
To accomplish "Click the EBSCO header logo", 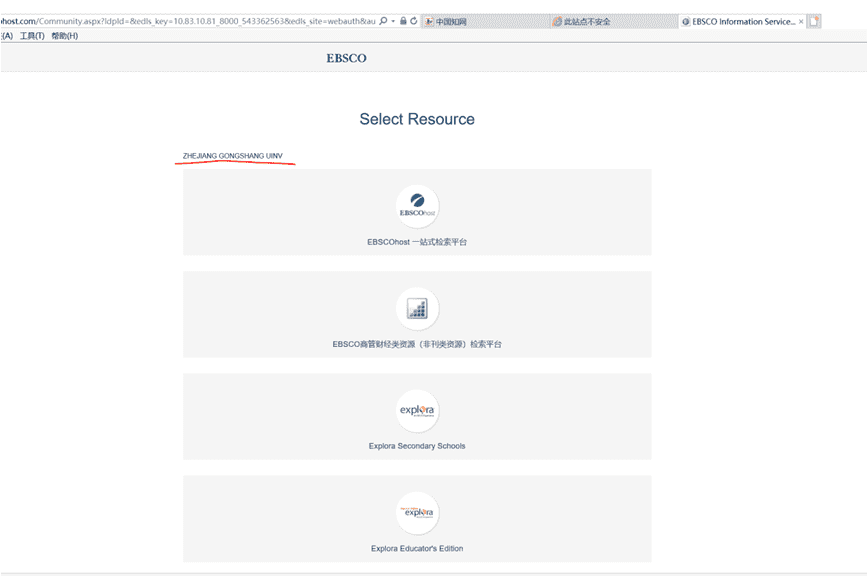I will [346, 58].
